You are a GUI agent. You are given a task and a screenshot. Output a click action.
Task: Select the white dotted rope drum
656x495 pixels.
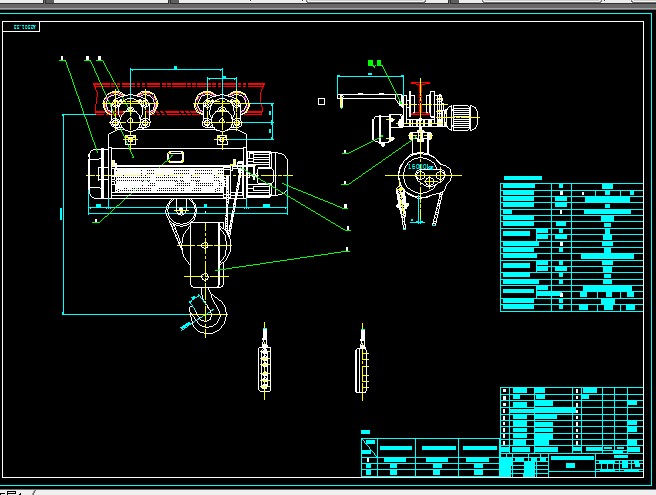click(169, 181)
